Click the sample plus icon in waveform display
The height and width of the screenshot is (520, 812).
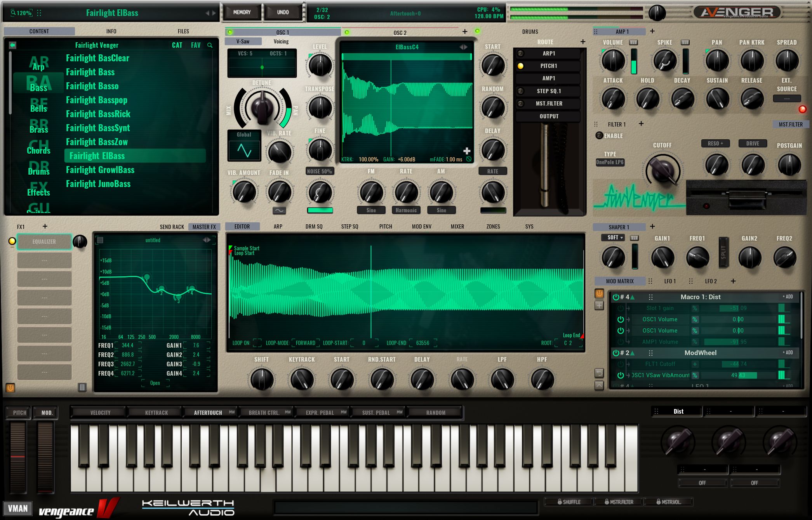point(467,151)
